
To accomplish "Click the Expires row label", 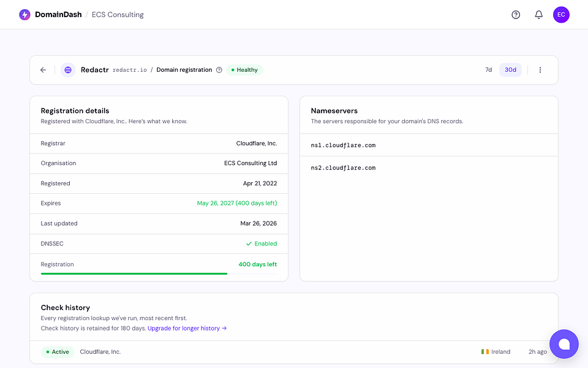I will coord(51,203).
